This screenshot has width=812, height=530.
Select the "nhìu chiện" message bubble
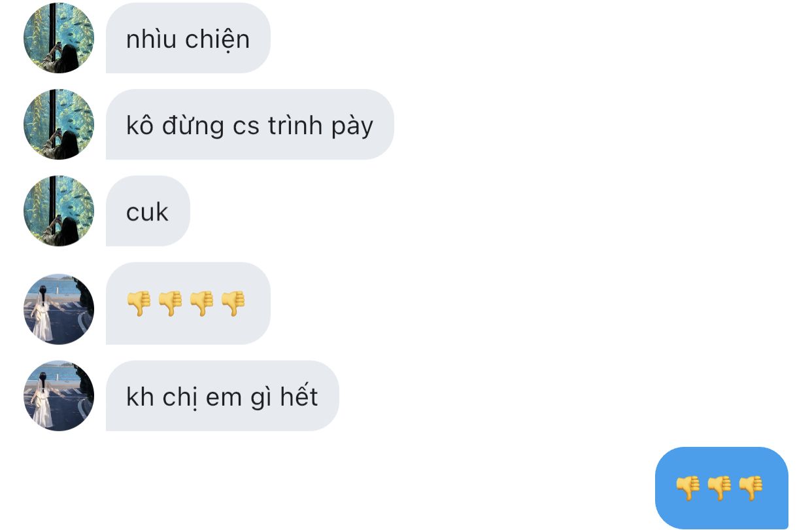[188, 38]
